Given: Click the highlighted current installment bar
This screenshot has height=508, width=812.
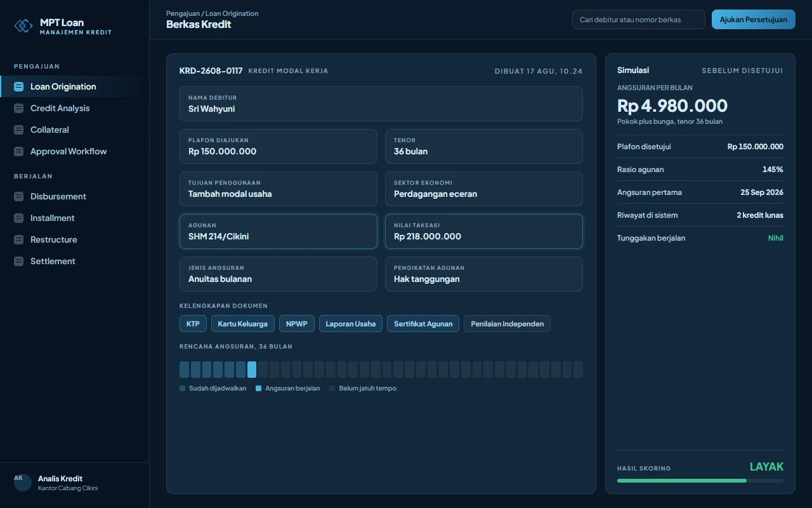Looking at the screenshot, I should pyautogui.click(x=252, y=370).
